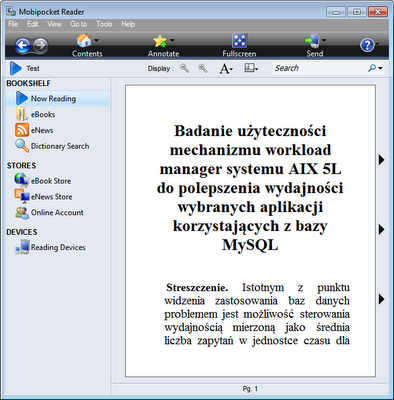Open Dictionary Search
The height and width of the screenshot is (400, 394).
[60, 146]
